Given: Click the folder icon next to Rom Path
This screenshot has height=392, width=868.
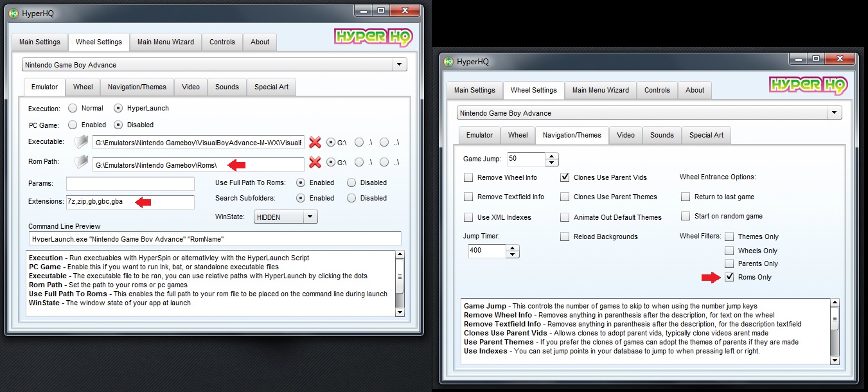Looking at the screenshot, I should (80, 164).
